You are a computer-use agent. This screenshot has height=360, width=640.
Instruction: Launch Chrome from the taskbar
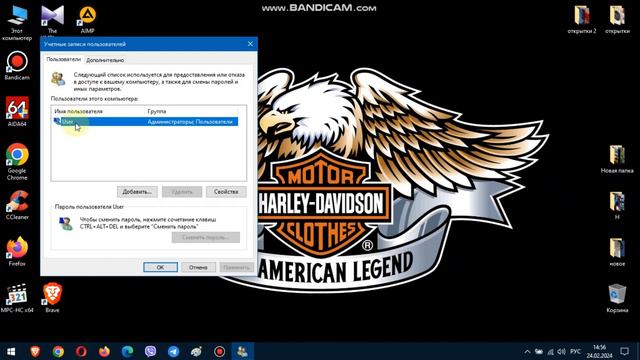(x=58, y=351)
